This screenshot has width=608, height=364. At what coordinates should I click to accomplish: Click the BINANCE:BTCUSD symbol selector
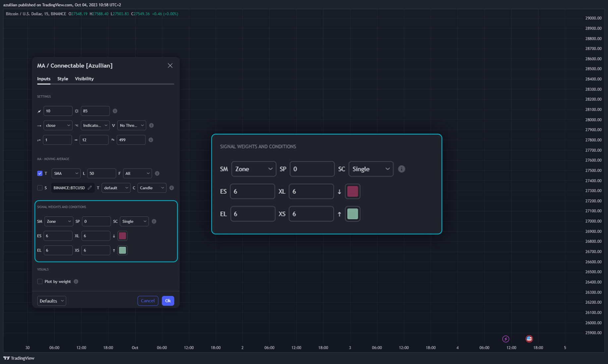click(x=73, y=188)
